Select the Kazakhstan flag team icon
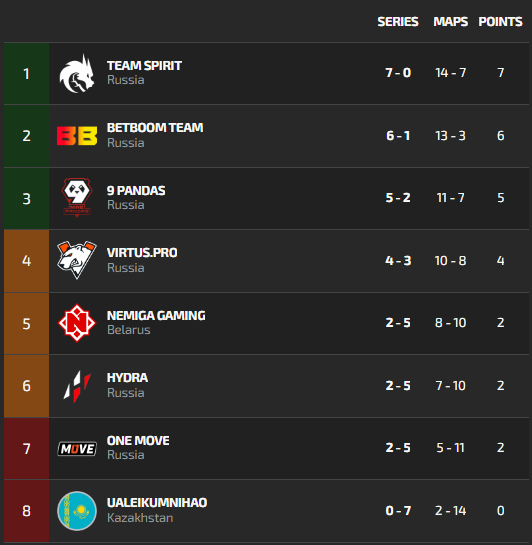The image size is (532, 545). [x=77, y=511]
